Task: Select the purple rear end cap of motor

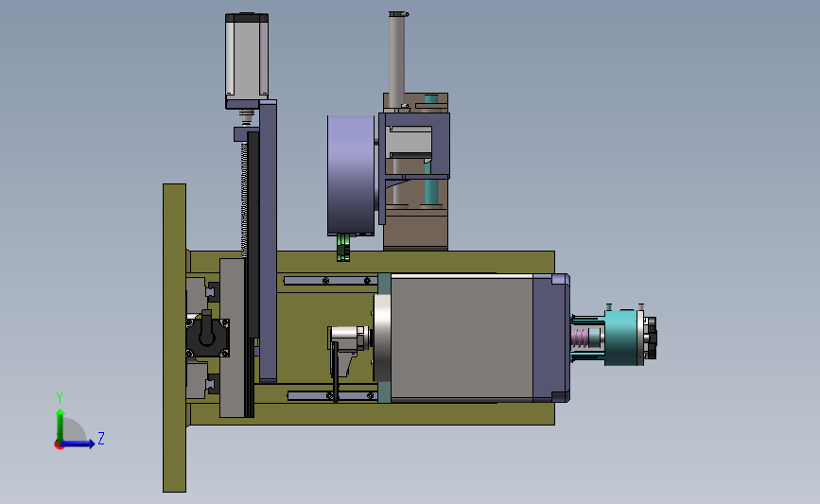Action: pos(551,339)
